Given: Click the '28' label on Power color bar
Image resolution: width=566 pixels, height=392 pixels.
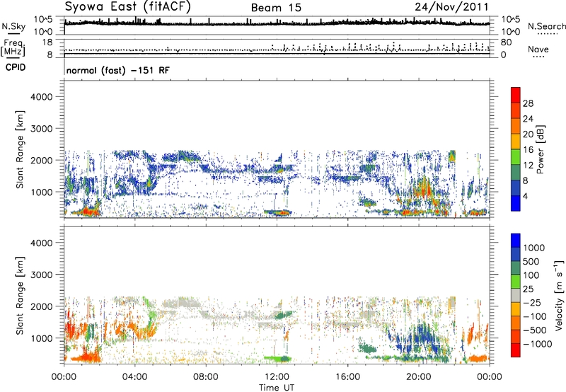Looking at the screenshot, I should [x=528, y=103].
